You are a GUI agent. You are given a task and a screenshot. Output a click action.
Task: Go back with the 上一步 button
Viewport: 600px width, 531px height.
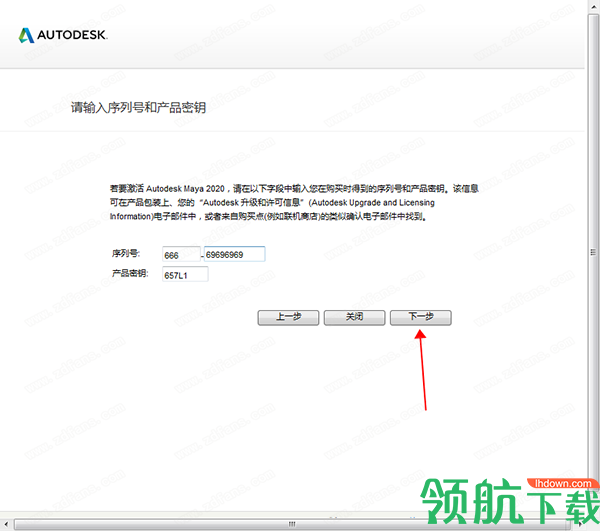tap(288, 318)
